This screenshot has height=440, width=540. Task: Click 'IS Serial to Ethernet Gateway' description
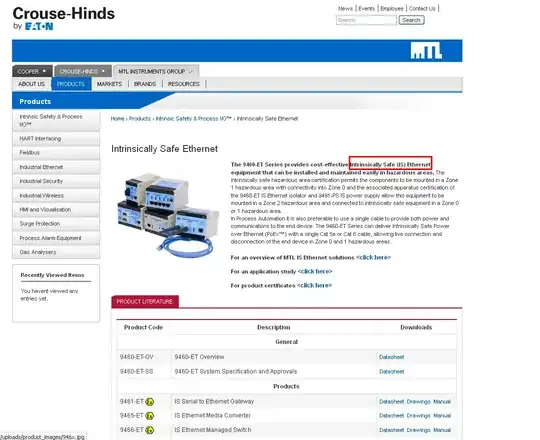[x=214, y=401]
